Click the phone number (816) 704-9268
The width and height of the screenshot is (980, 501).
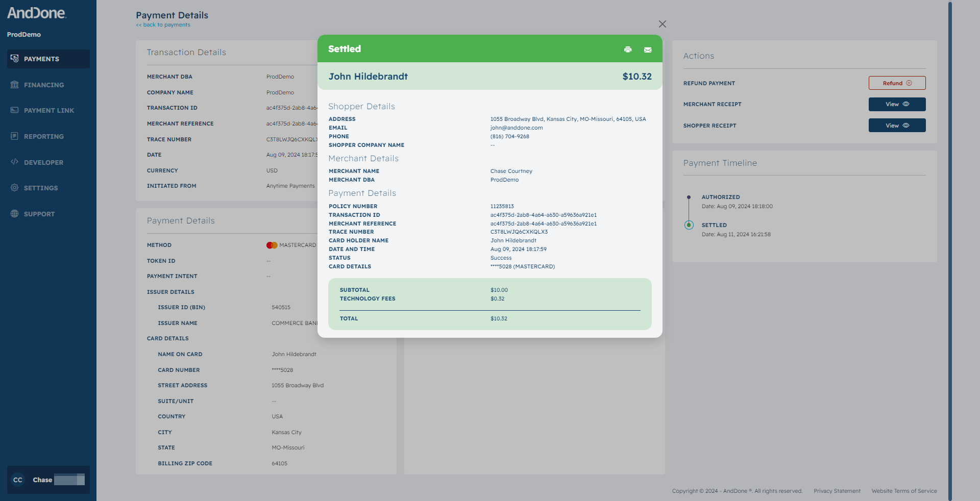point(509,136)
